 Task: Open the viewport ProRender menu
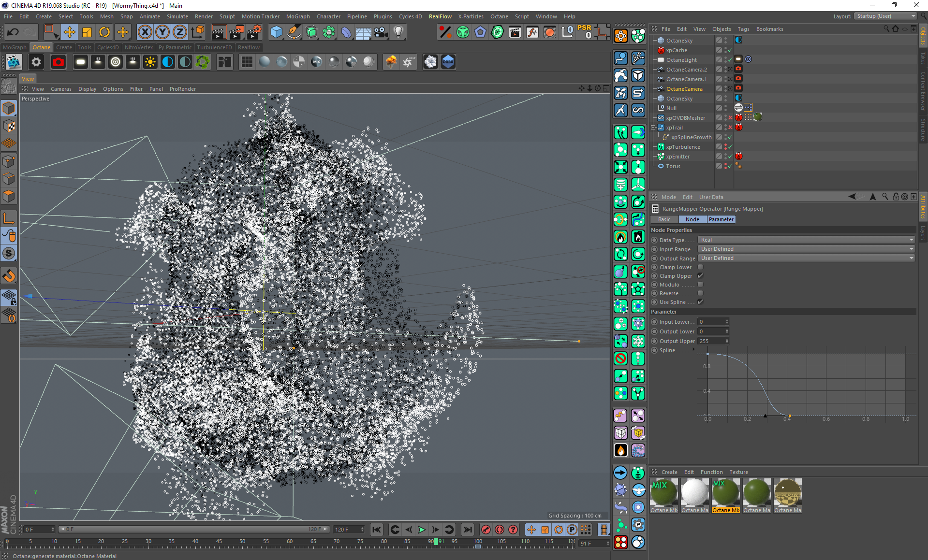(183, 89)
